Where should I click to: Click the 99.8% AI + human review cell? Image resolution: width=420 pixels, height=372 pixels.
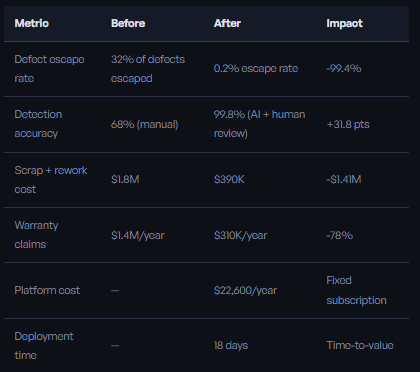[x=259, y=124]
